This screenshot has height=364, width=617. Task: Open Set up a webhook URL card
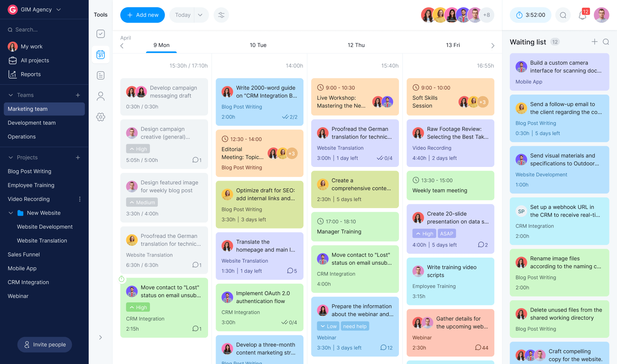tap(559, 221)
